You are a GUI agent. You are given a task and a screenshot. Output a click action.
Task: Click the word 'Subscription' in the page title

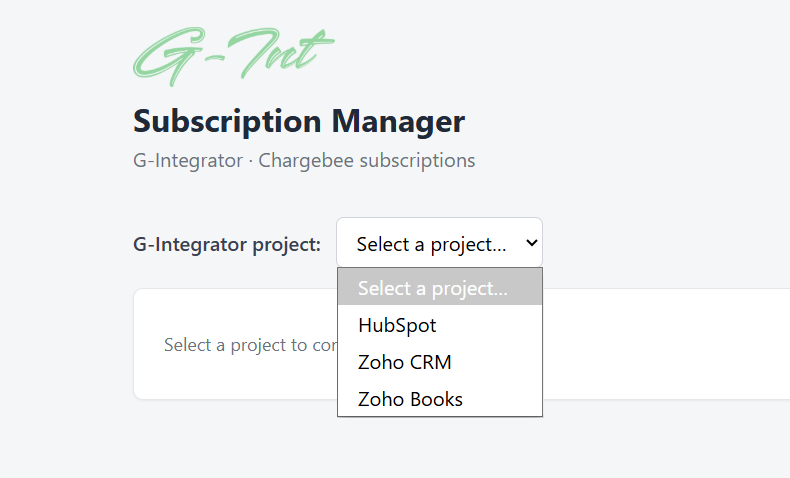[x=227, y=121]
